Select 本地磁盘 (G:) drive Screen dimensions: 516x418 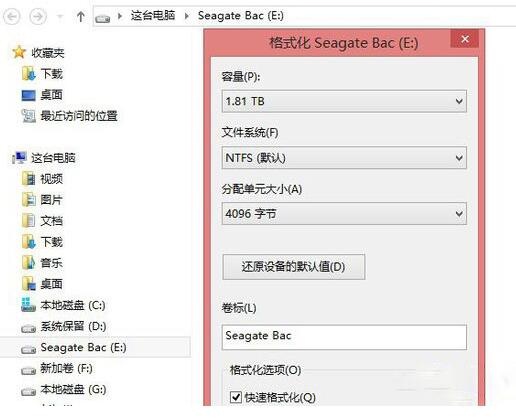point(73,389)
